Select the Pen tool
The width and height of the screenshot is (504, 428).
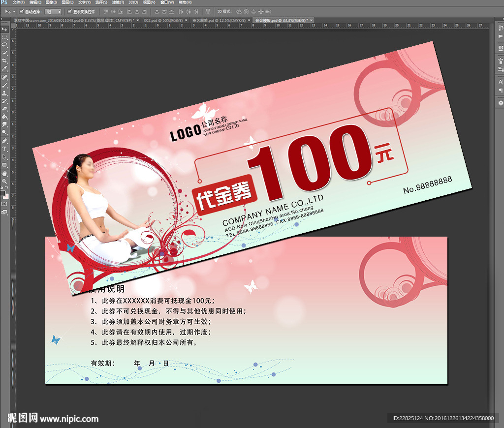[x=4, y=141]
